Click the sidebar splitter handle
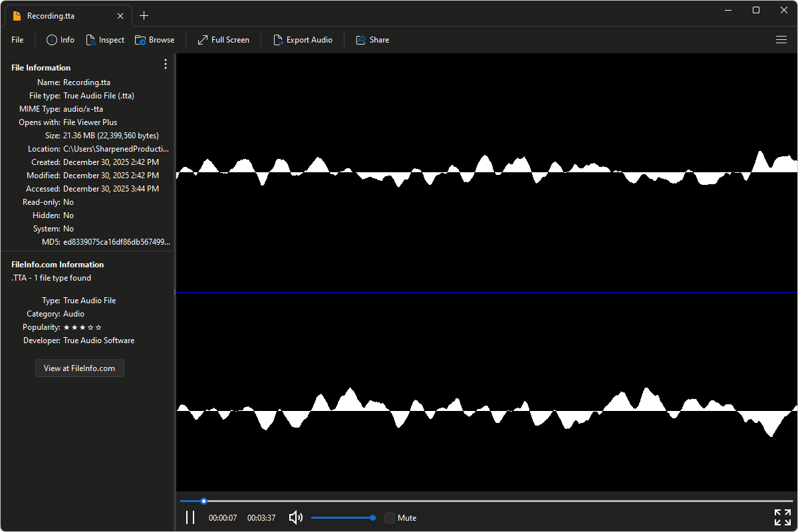The width and height of the screenshot is (798, 532). coord(174,291)
